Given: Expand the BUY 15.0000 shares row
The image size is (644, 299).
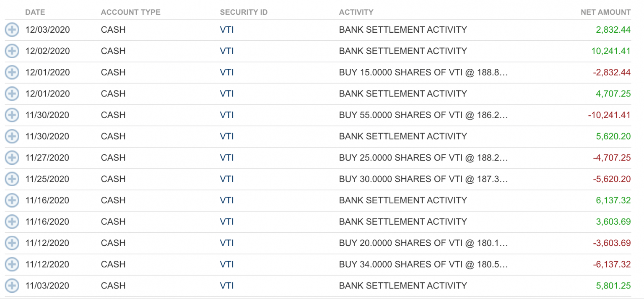Looking at the screenshot, I should click(x=12, y=73).
